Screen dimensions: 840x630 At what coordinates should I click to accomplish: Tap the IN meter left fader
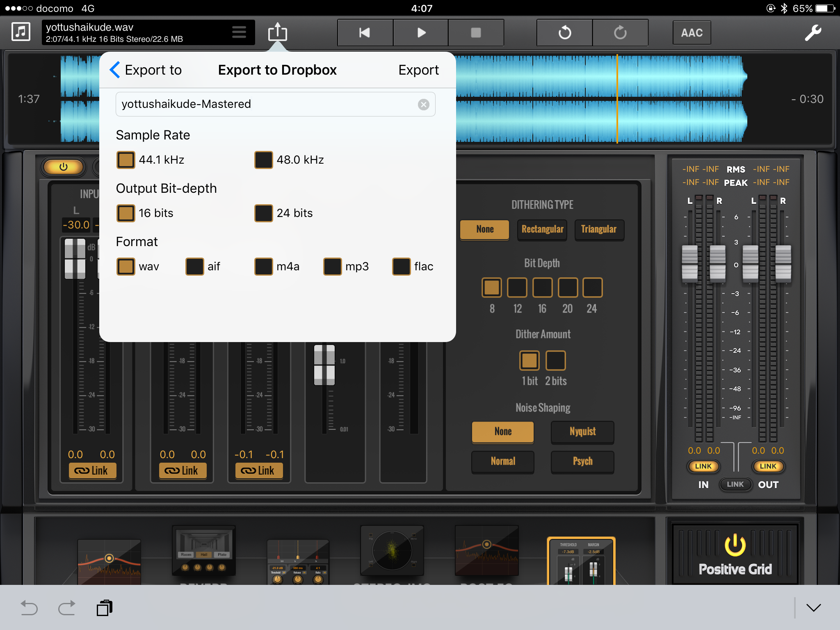(x=689, y=264)
